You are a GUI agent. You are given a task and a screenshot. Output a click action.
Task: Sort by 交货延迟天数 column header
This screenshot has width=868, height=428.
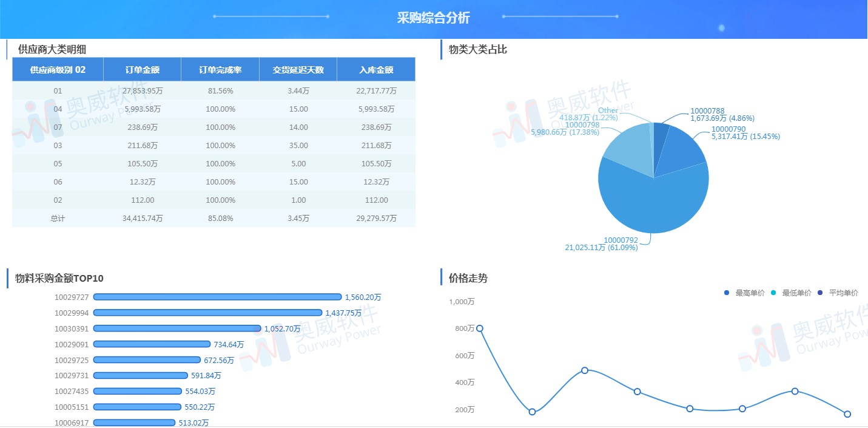click(x=298, y=70)
